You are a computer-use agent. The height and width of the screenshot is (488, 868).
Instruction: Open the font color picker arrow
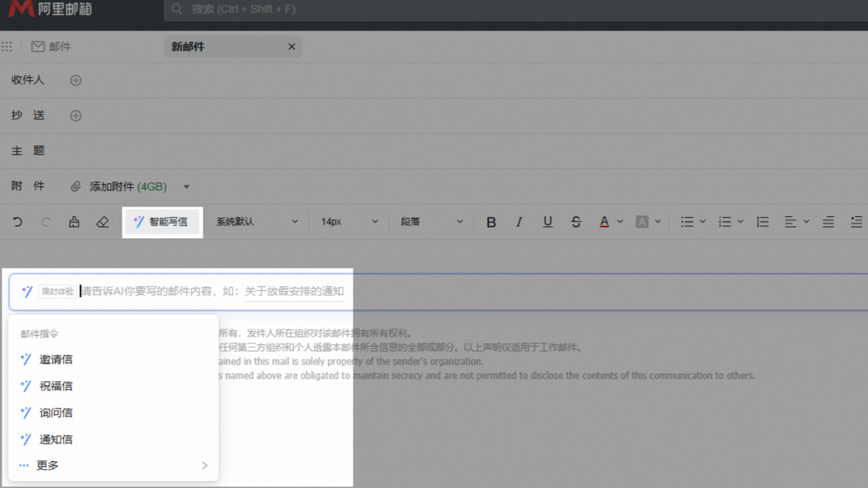[620, 222]
